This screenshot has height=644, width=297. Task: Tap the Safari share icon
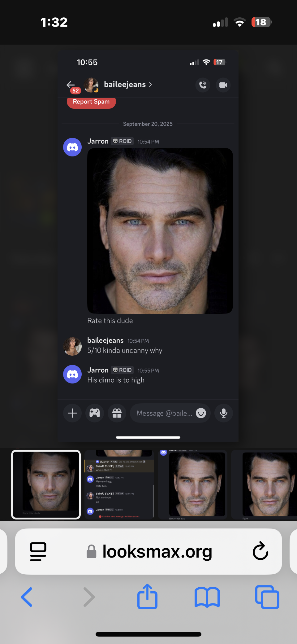tap(147, 597)
